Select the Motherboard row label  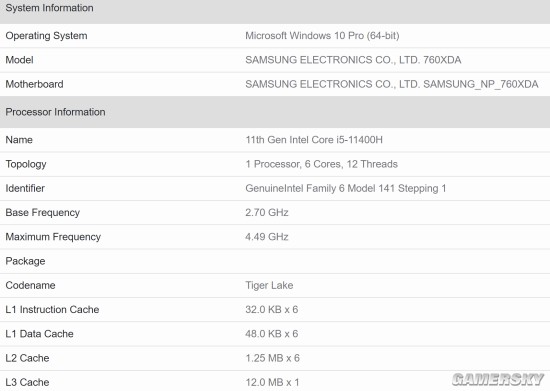click(34, 84)
